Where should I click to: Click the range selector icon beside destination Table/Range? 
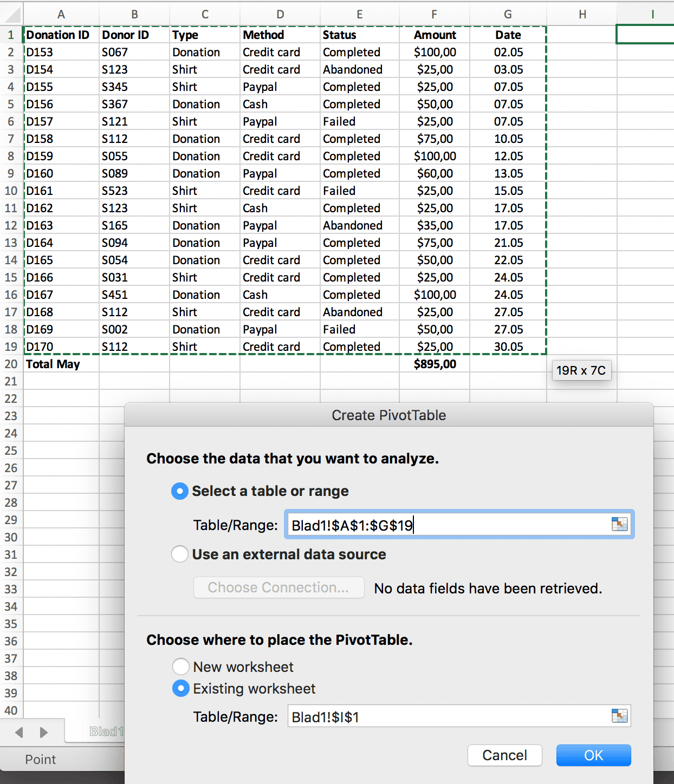point(619,716)
